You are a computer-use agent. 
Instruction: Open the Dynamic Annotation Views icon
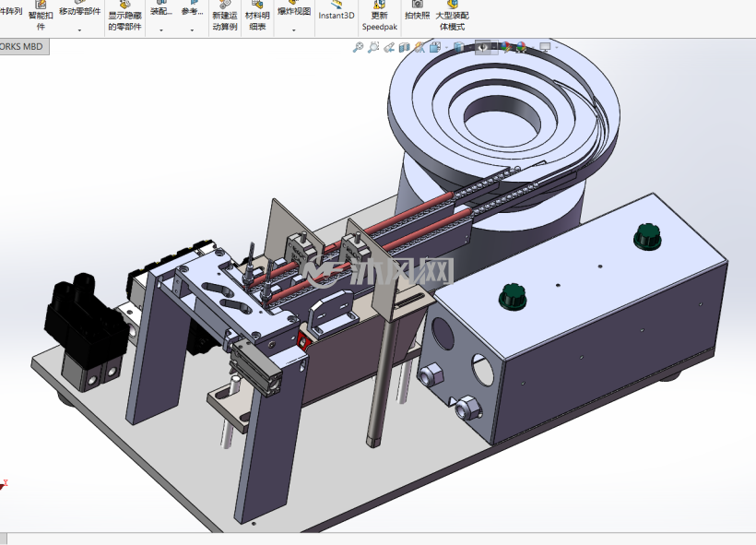419,47
